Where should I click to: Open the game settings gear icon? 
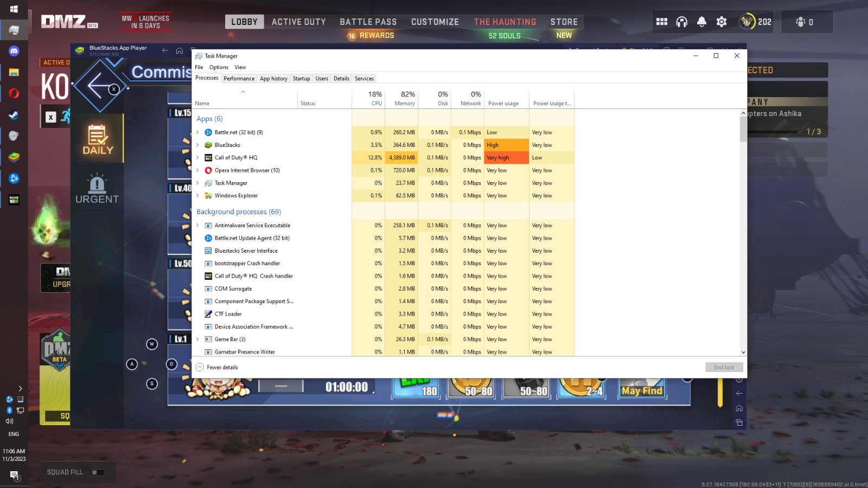(x=721, y=22)
